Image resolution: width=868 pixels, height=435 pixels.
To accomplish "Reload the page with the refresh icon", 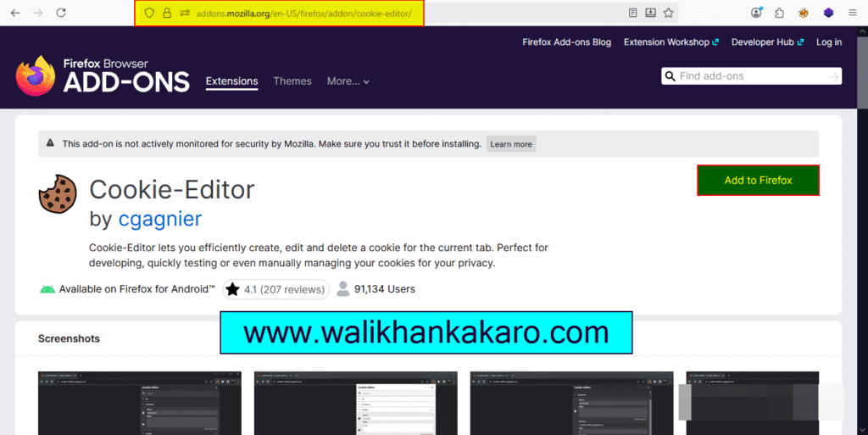I will [61, 13].
